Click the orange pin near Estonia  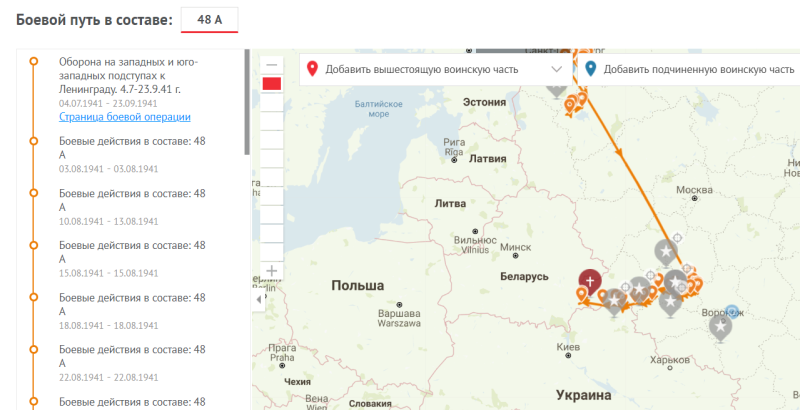pyautogui.click(x=569, y=103)
